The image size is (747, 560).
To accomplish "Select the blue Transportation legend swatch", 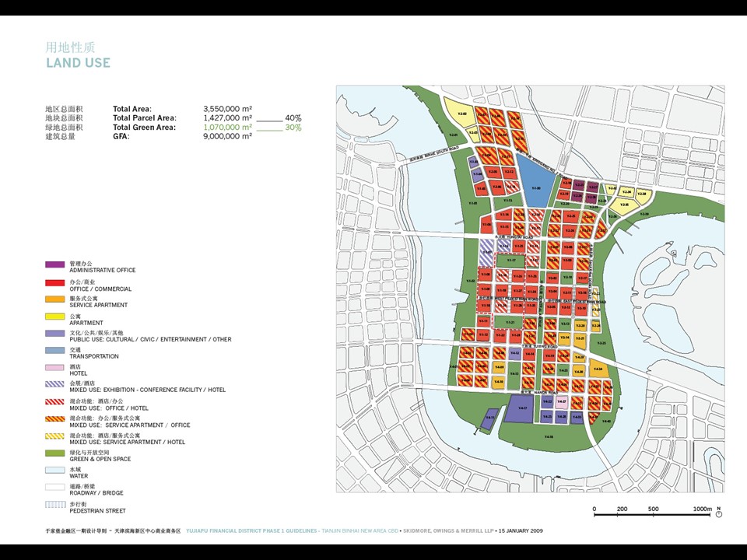I will (x=54, y=350).
